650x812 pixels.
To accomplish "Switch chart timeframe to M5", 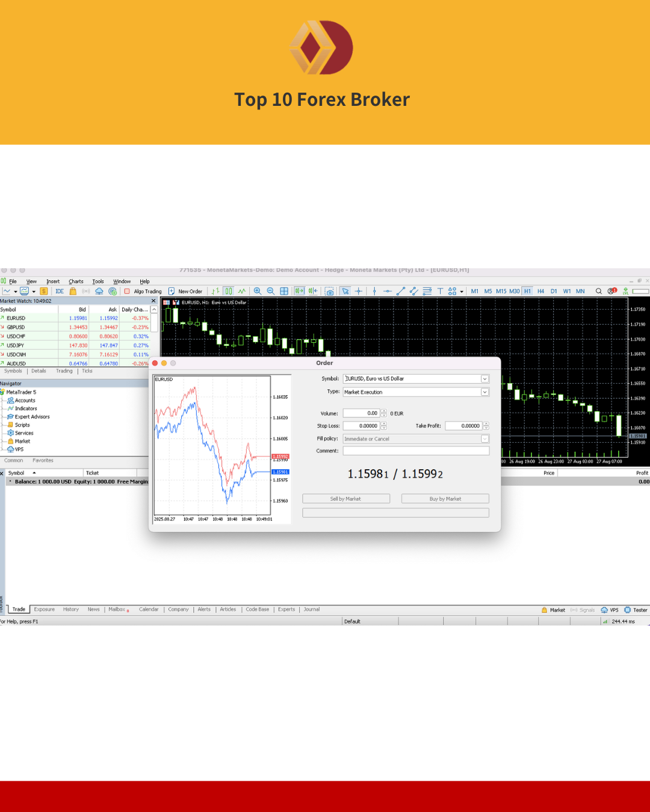I will pyautogui.click(x=488, y=291).
